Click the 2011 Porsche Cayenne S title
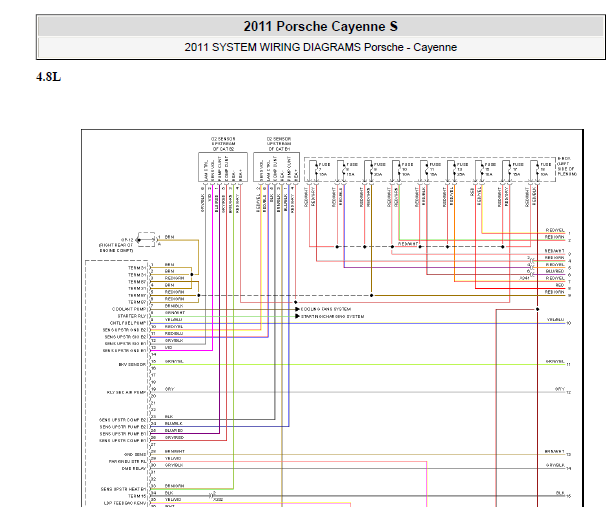609x507 pixels. (x=321, y=26)
